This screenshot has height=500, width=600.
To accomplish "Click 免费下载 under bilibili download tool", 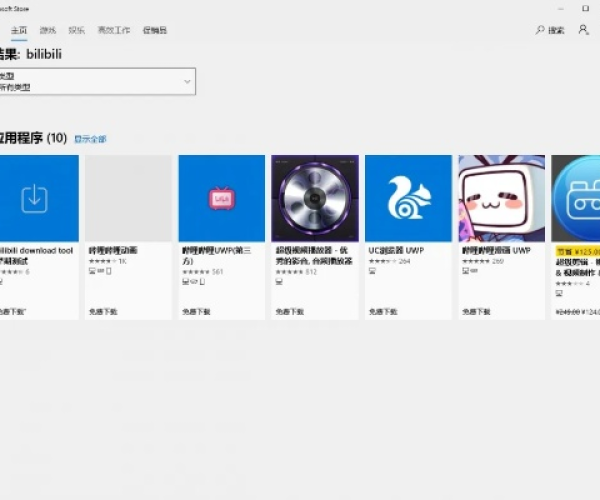I will 12,312.
